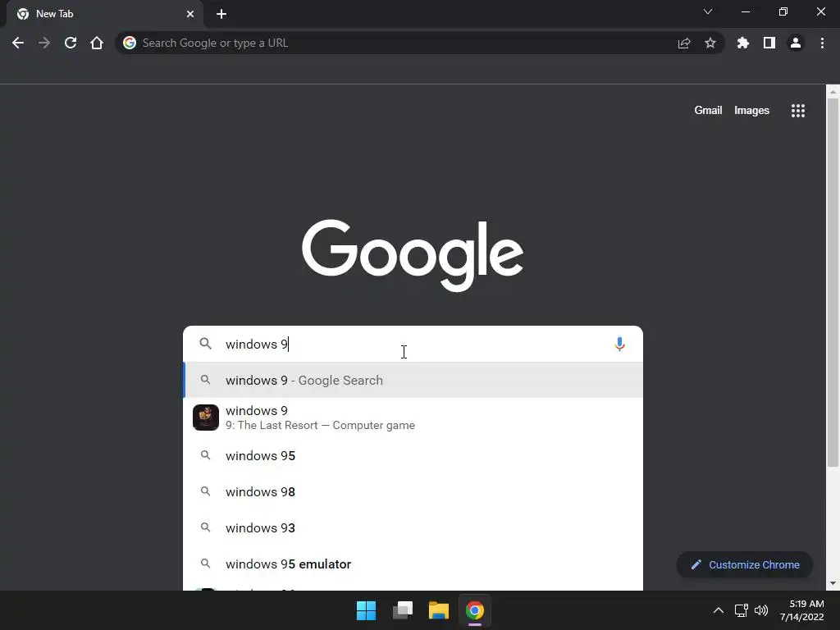Viewport: 840px width, 630px height.
Task: Choose 'windows 95' suggestion
Action: tap(413, 456)
